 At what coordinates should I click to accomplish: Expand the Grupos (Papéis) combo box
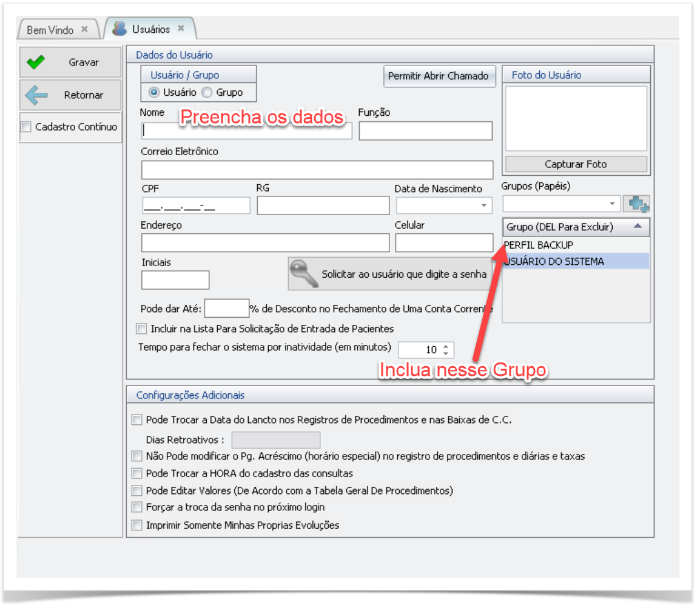[612, 204]
